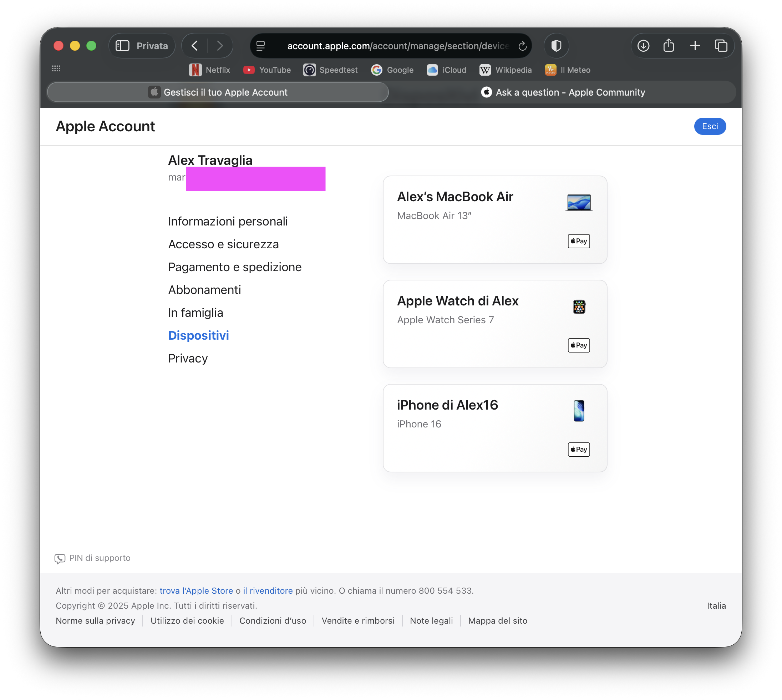Show tab overview icon
Screen dimensions: 782x700
point(720,46)
